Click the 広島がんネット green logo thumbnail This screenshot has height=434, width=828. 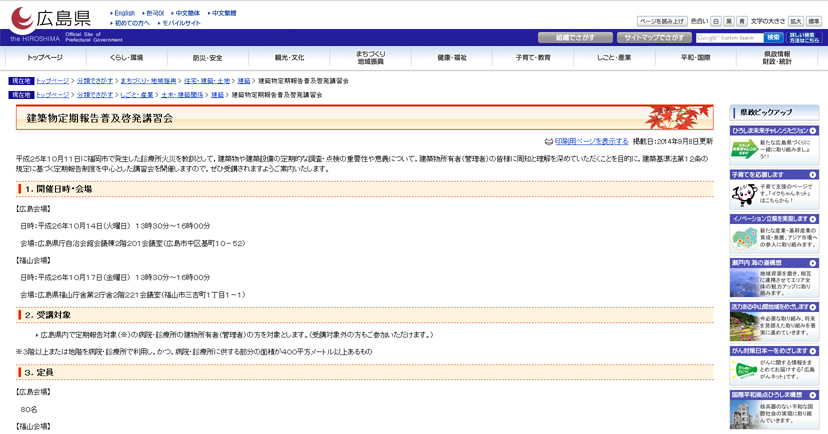coord(745,370)
